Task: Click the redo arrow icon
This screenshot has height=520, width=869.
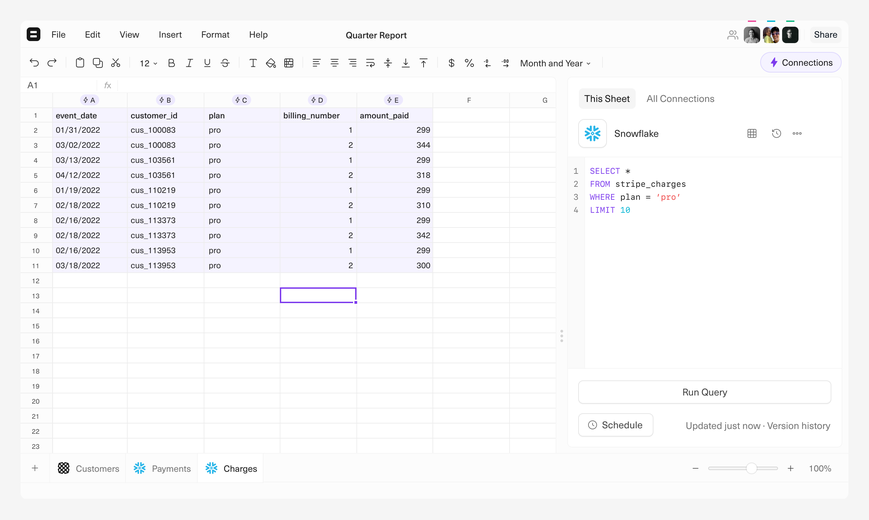Action: [52, 63]
